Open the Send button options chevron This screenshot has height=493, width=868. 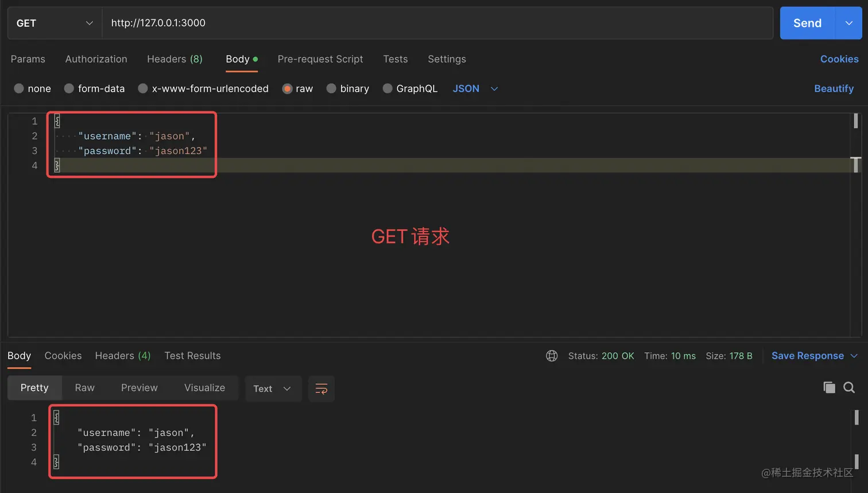[848, 23]
